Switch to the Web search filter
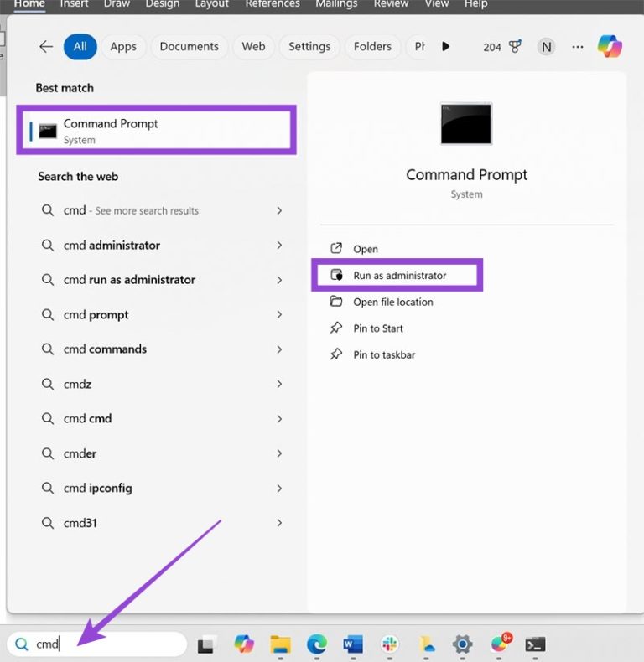This screenshot has height=662, width=644. 253,46
